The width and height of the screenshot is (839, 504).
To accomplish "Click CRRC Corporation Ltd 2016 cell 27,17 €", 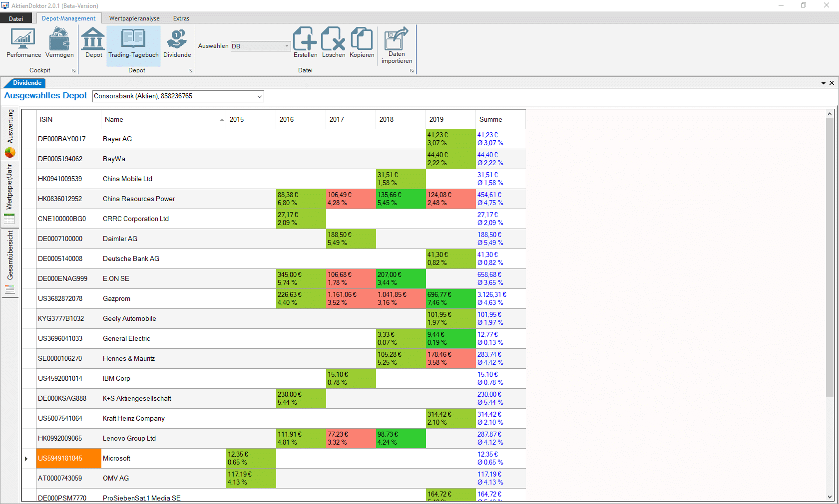I will click(x=301, y=219).
